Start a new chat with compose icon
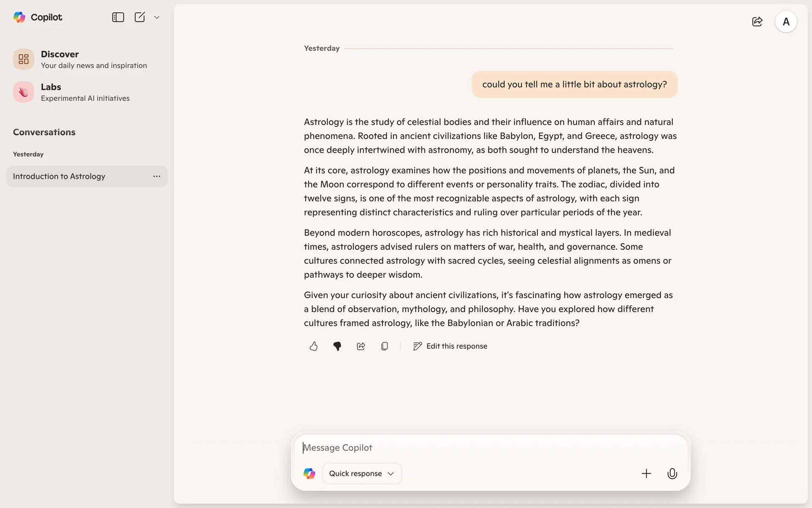The width and height of the screenshot is (812, 508). pyautogui.click(x=140, y=17)
